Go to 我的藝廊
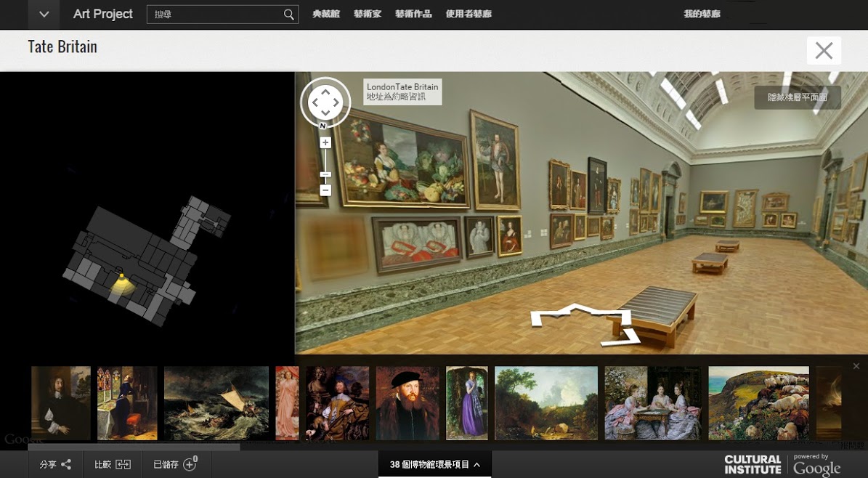Viewport: 868px width, 478px height. (x=702, y=14)
